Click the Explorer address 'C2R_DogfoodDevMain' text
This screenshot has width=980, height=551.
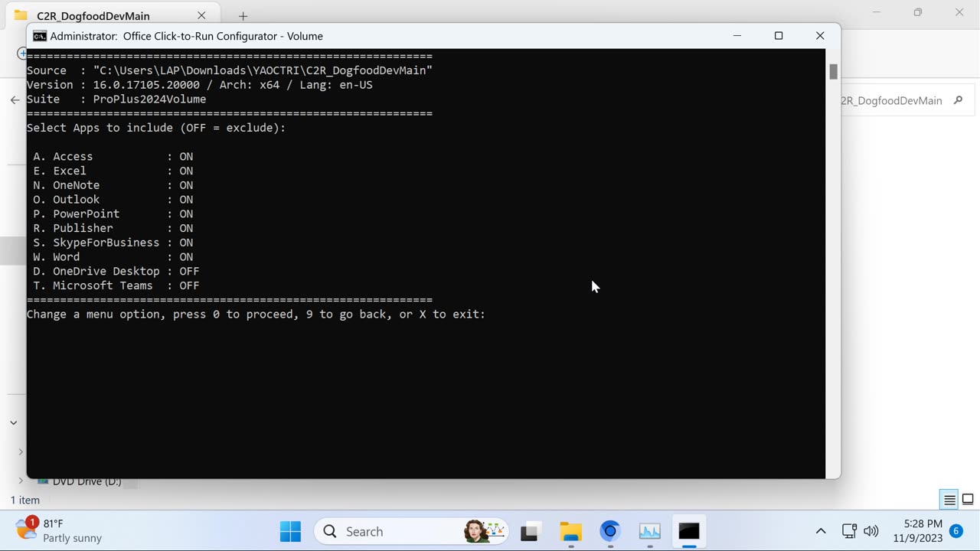pyautogui.click(x=891, y=100)
